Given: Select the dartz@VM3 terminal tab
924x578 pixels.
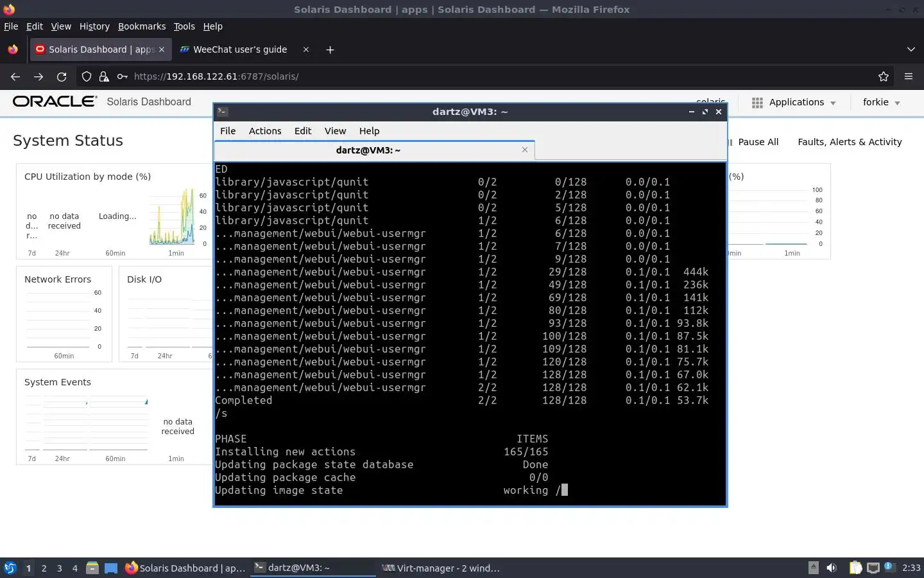Looking at the screenshot, I should (374, 150).
